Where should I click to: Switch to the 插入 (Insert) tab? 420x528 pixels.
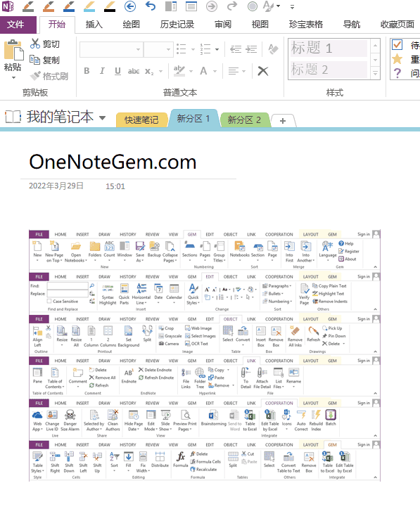[94, 24]
